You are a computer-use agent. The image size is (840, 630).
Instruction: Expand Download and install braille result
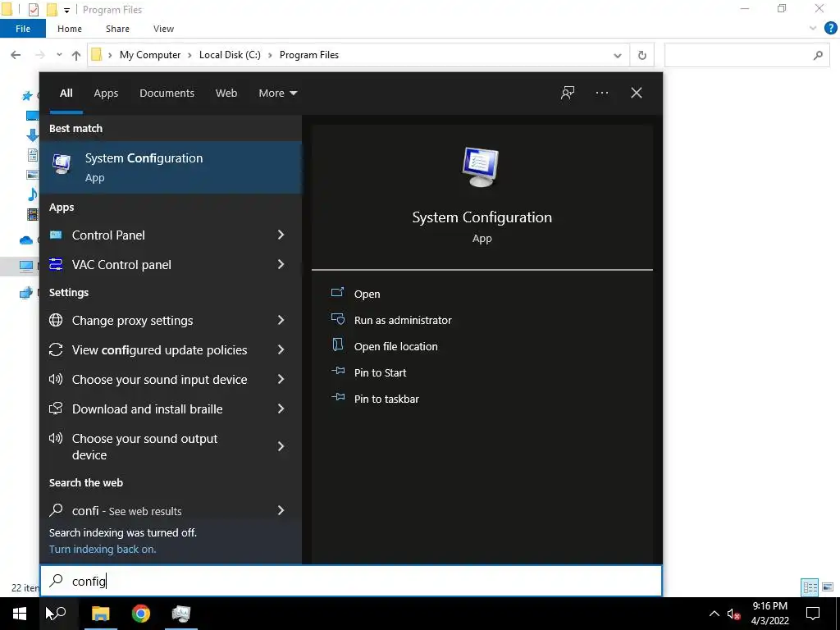(281, 409)
